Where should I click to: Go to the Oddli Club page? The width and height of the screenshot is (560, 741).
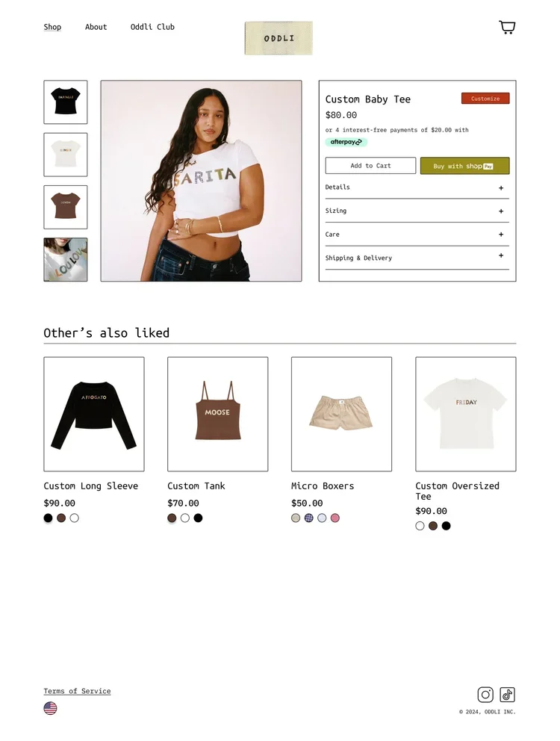tap(152, 27)
